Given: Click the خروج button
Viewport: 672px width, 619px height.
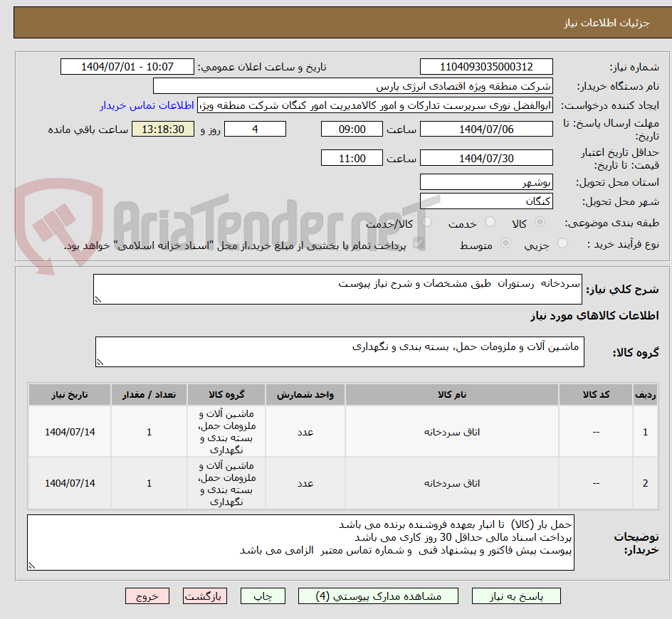Looking at the screenshot, I should pos(147,596).
